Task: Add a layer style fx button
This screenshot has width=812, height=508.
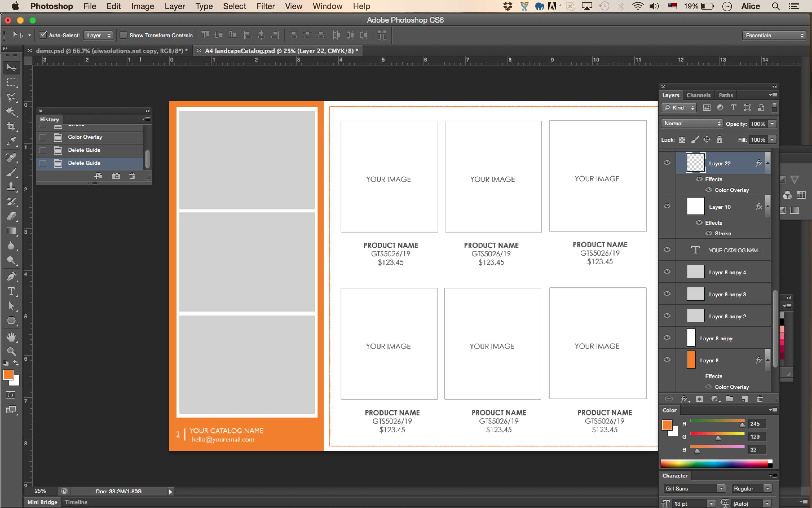Action: tap(685, 399)
